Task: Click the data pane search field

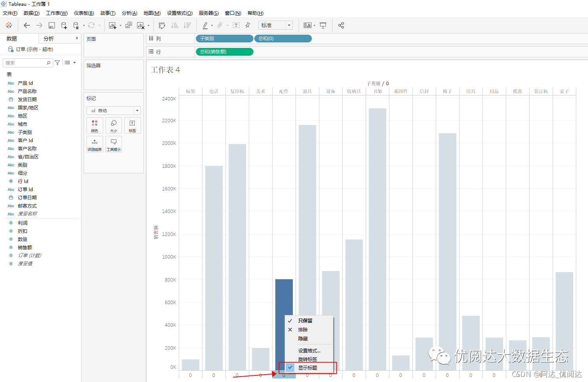Action: pos(27,63)
